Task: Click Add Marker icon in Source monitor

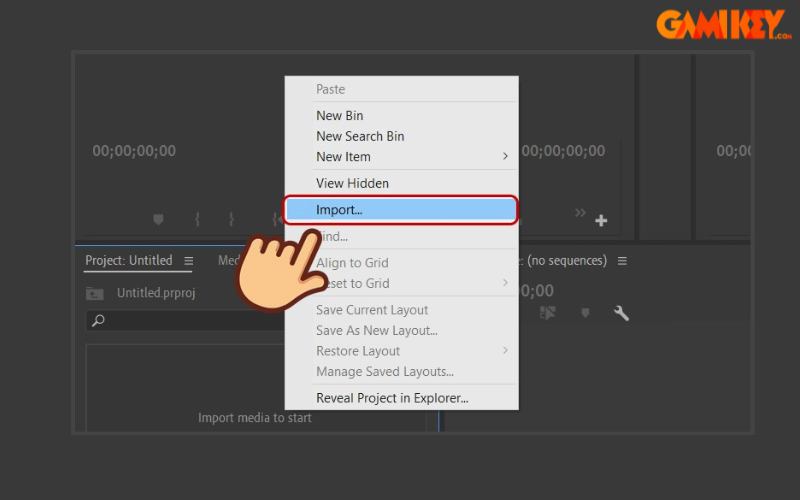Action: pyautogui.click(x=158, y=219)
